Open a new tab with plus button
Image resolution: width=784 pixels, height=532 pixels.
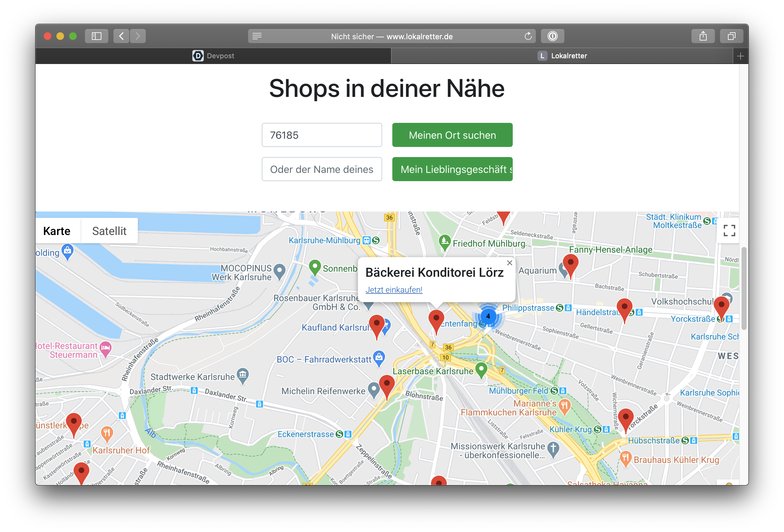(x=740, y=56)
